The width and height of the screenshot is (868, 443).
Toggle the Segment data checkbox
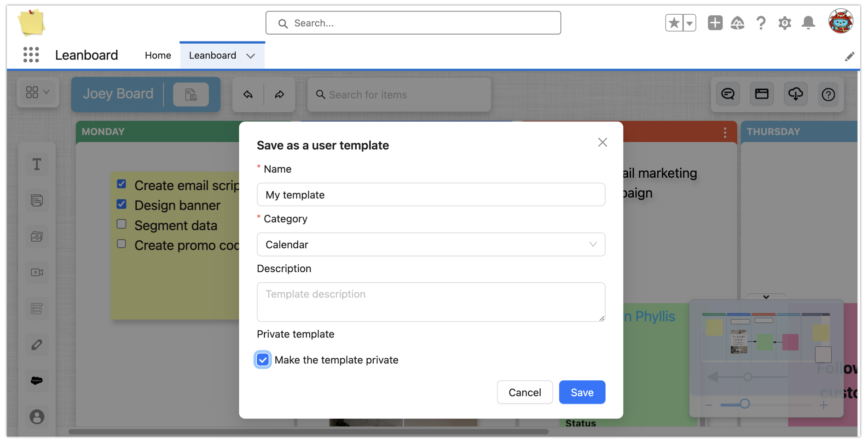pyautogui.click(x=122, y=224)
